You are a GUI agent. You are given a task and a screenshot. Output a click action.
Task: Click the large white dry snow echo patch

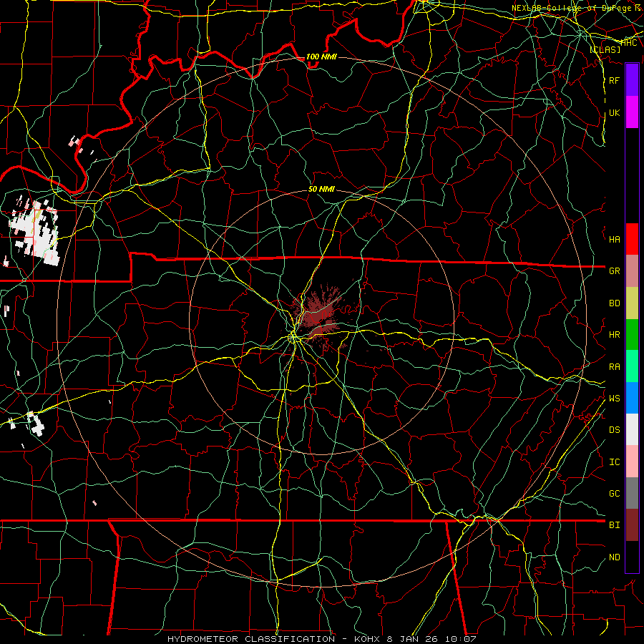35,232
